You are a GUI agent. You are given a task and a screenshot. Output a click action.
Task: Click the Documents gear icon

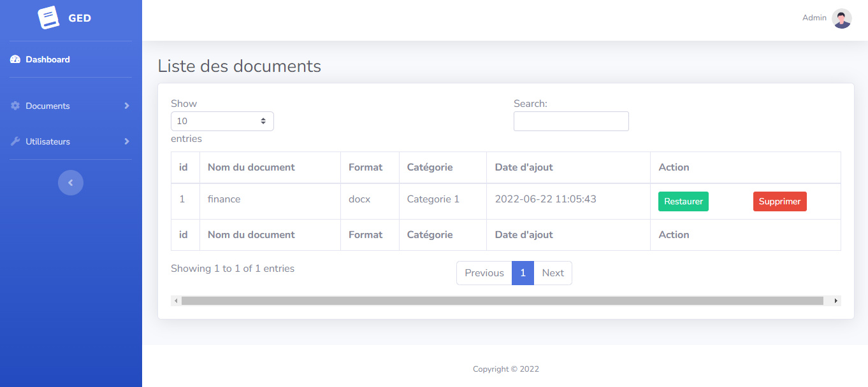click(15, 106)
